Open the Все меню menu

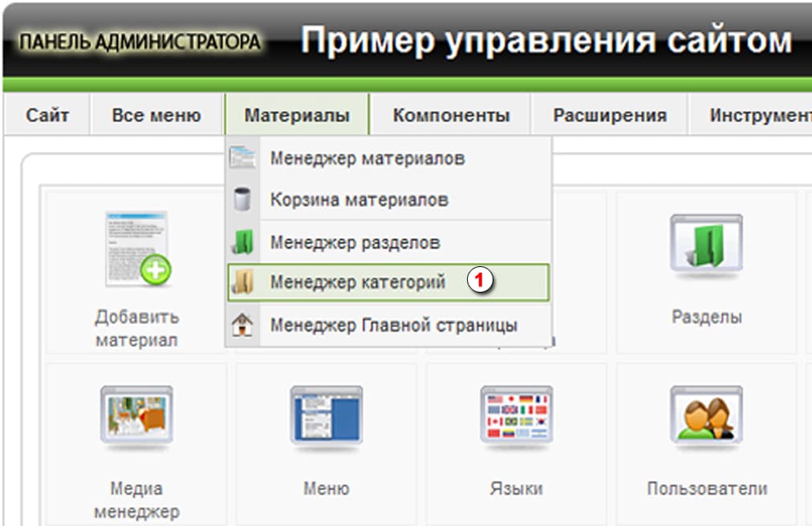156,115
